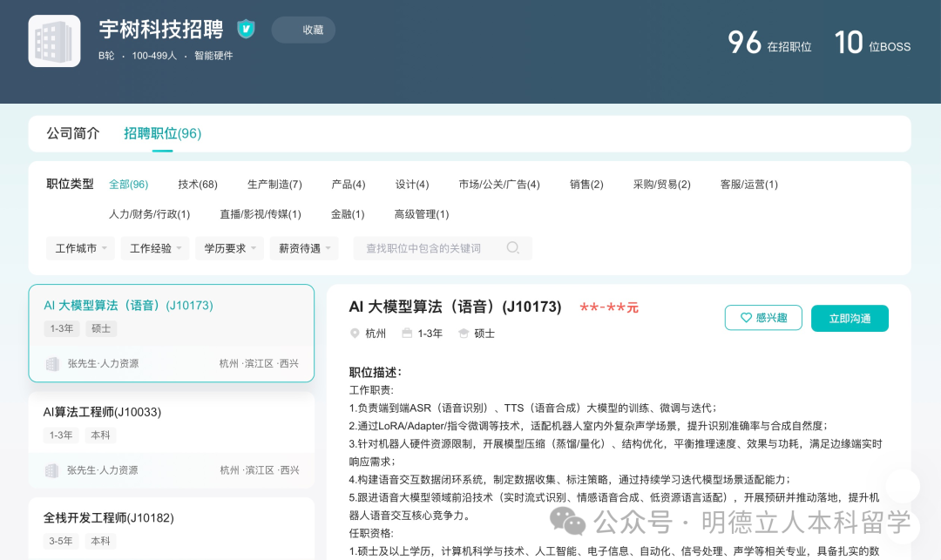
Task: Click the verified shield badge icon
Action: [x=246, y=28]
